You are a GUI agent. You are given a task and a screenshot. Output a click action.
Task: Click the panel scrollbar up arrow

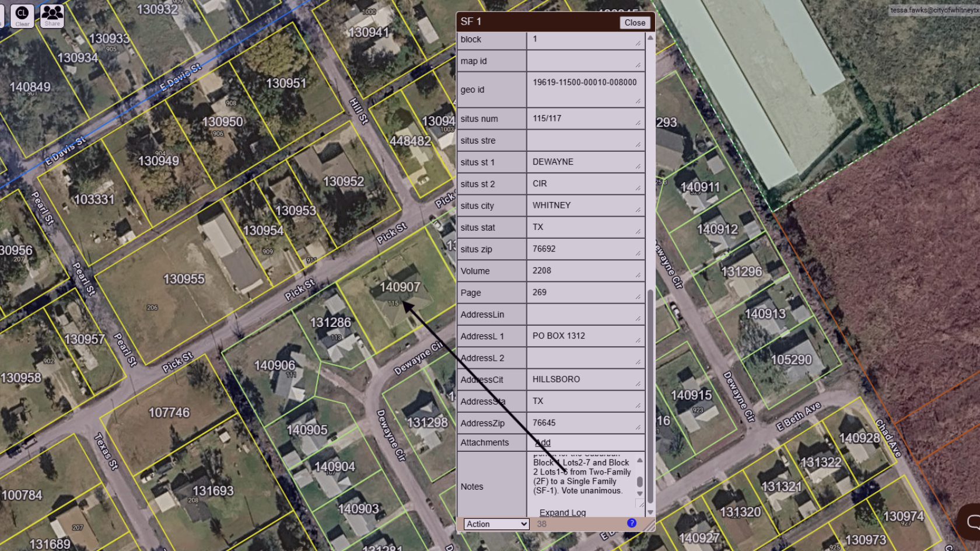pyautogui.click(x=650, y=37)
